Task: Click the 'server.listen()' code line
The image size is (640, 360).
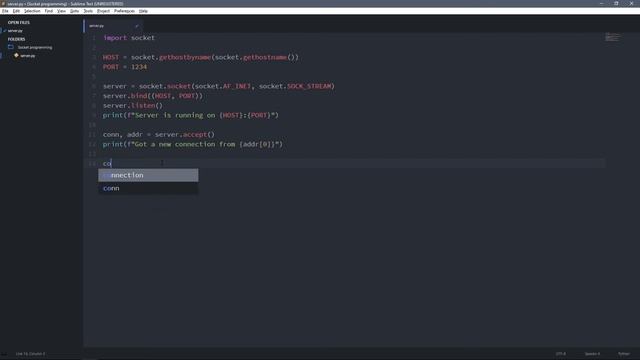Action: click(133, 106)
